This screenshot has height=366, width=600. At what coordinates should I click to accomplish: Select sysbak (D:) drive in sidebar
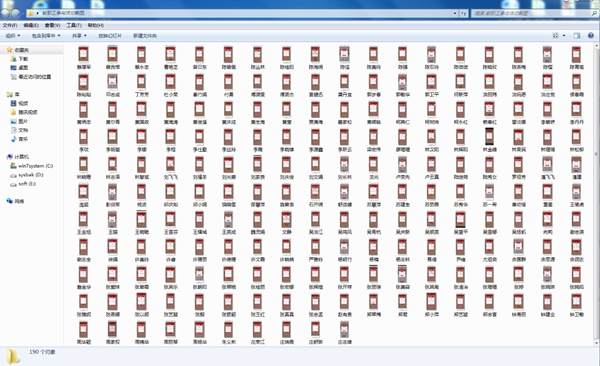point(27,175)
